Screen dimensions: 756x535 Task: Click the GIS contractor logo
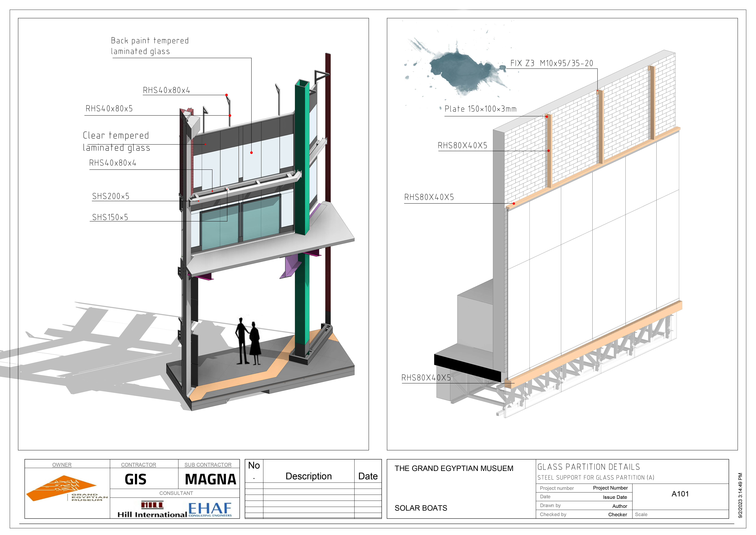tap(135, 479)
